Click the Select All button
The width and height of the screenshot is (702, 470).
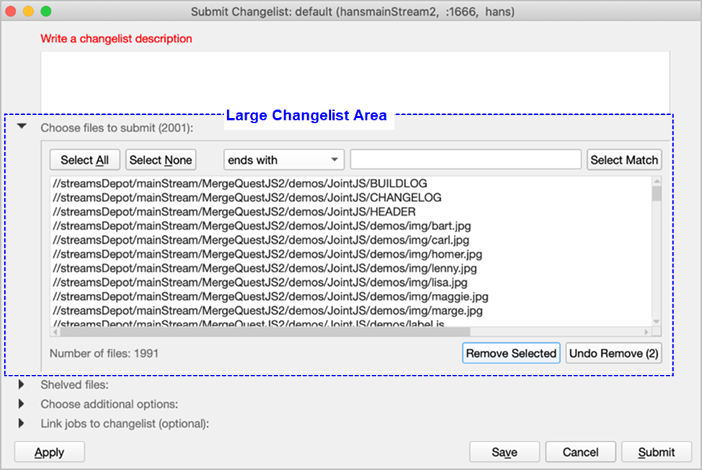[x=85, y=160]
